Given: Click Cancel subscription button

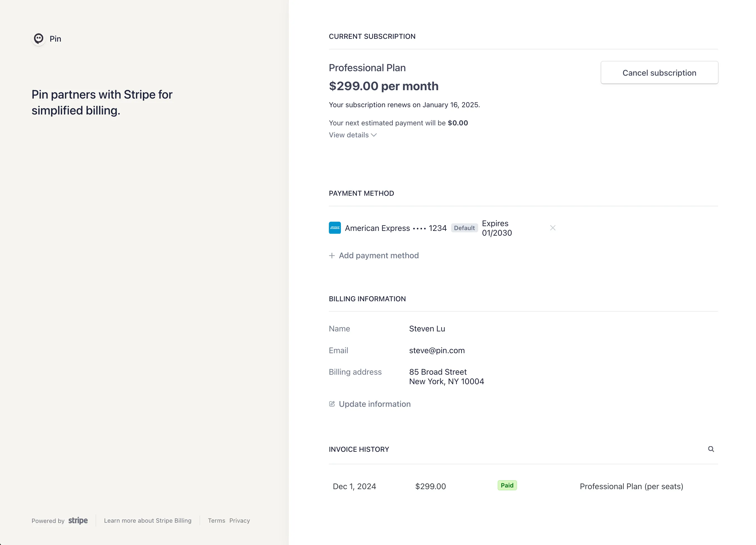Looking at the screenshot, I should (x=659, y=72).
